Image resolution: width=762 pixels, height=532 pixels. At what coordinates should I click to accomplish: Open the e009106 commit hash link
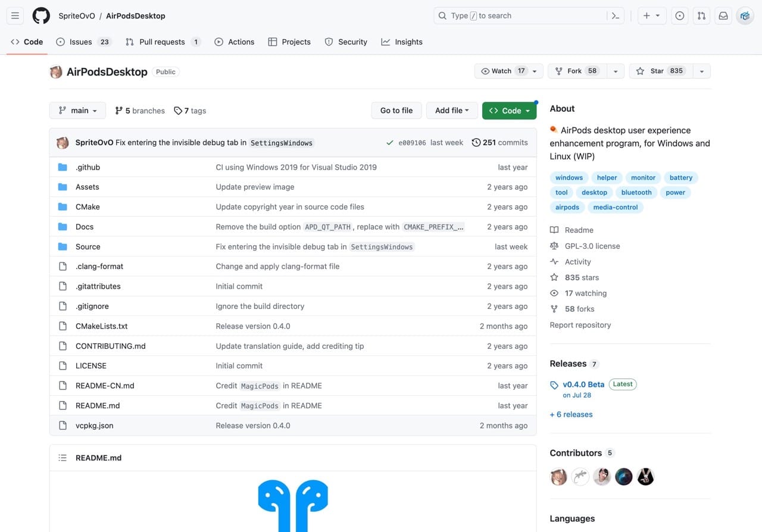412,143
